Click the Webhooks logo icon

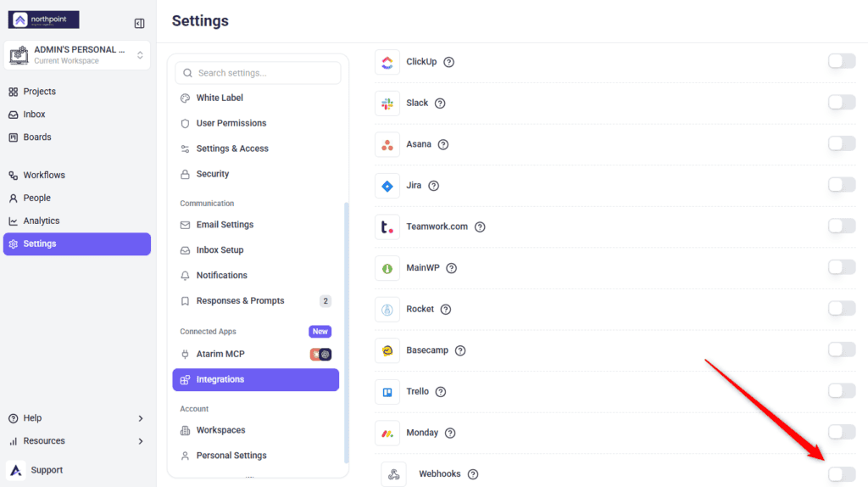click(393, 474)
